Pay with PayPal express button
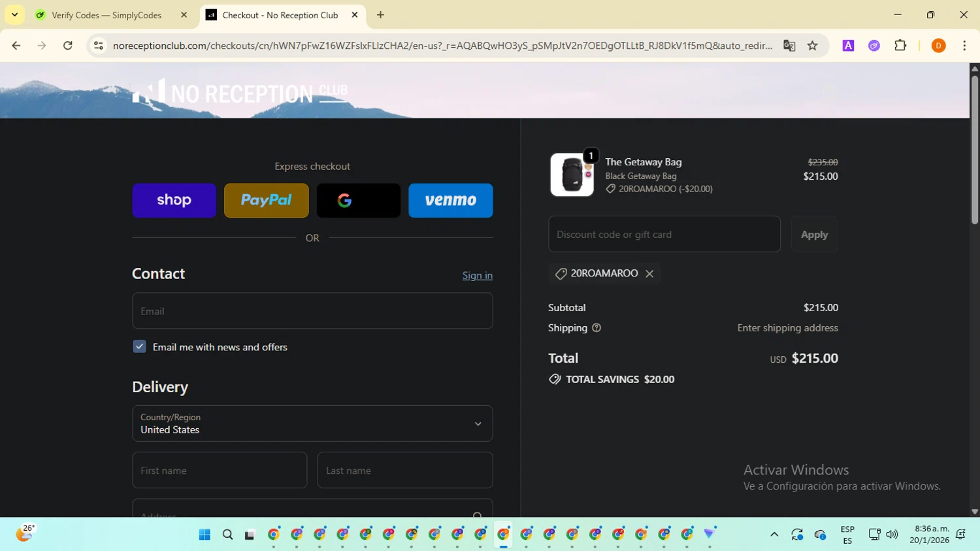 (x=266, y=200)
